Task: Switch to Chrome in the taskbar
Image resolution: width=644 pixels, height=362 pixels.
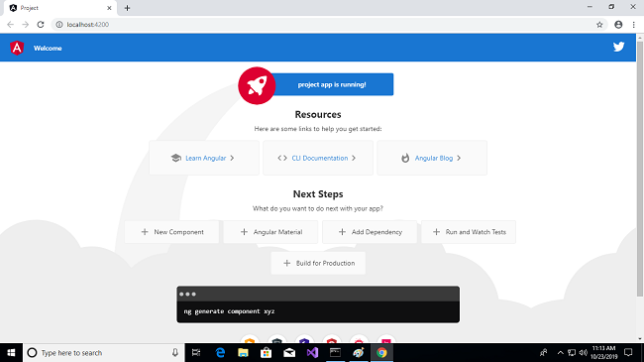Action: [382, 352]
